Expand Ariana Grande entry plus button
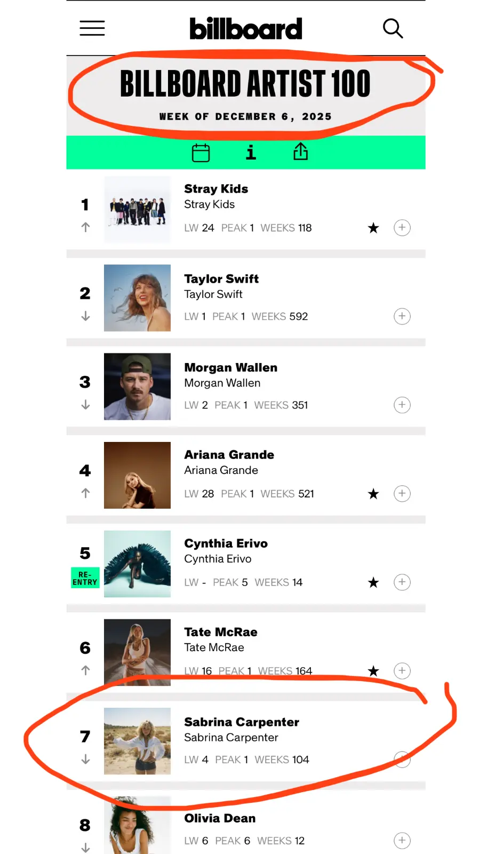Screen dimensions: 504x854 pyautogui.click(x=402, y=494)
